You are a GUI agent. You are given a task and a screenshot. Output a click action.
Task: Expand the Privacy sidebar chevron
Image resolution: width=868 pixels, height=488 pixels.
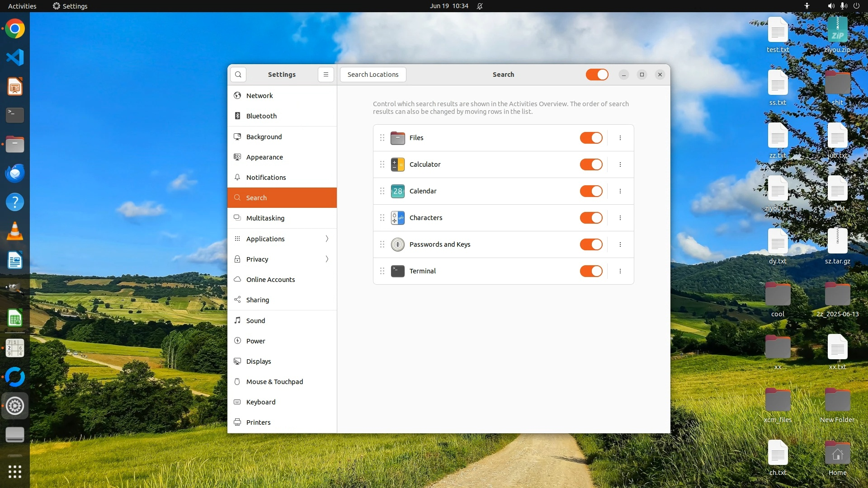[x=327, y=259]
